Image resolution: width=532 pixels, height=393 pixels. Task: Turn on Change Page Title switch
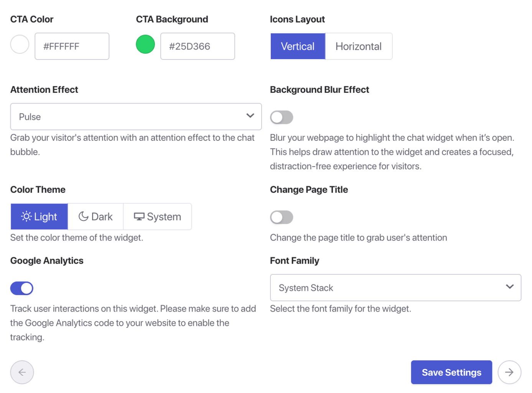[x=282, y=217]
